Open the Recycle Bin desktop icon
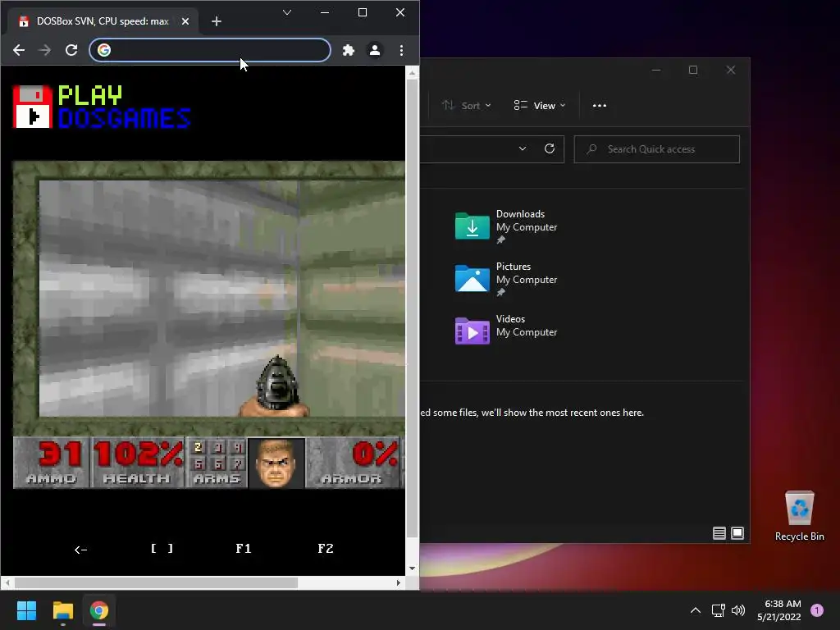This screenshot has width=840, height=630. click(799, 517)
